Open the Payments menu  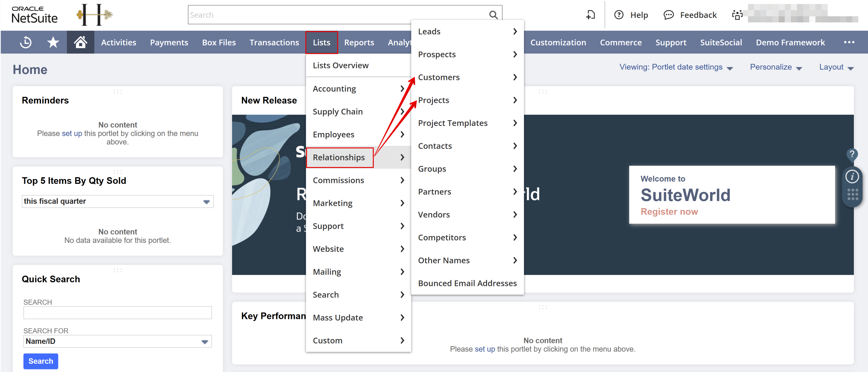(x=169, y=42)
